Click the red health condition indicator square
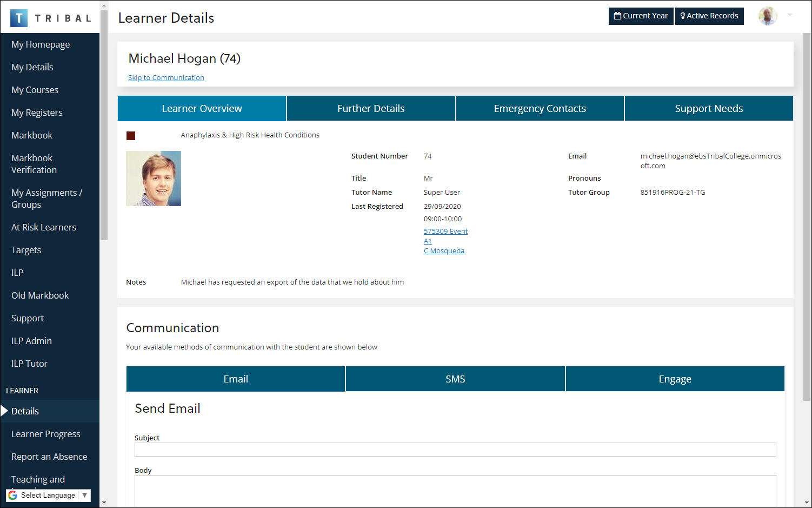 point(131,136)
